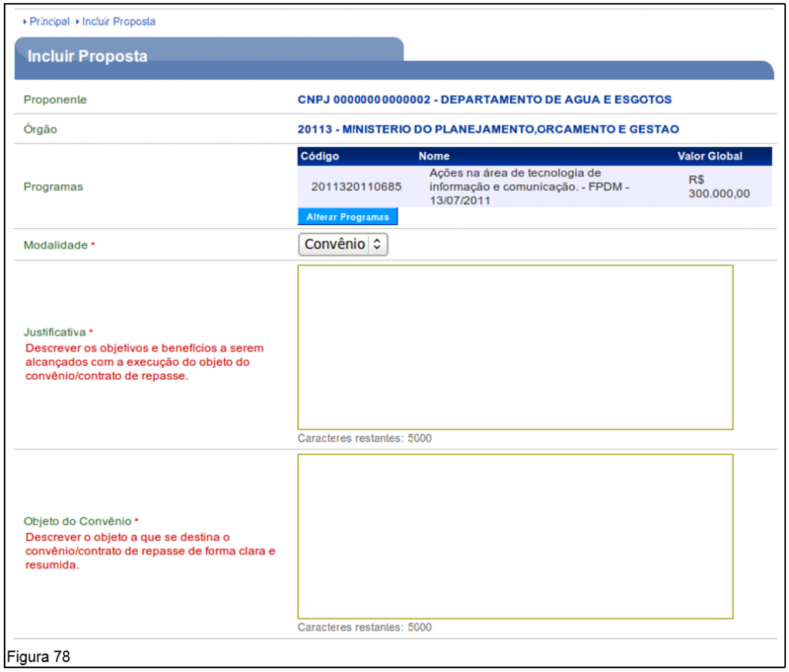Viewport: 789px width, 672px height.
Task: Click inside the Justificativa text area
Action: coord(515,347)
